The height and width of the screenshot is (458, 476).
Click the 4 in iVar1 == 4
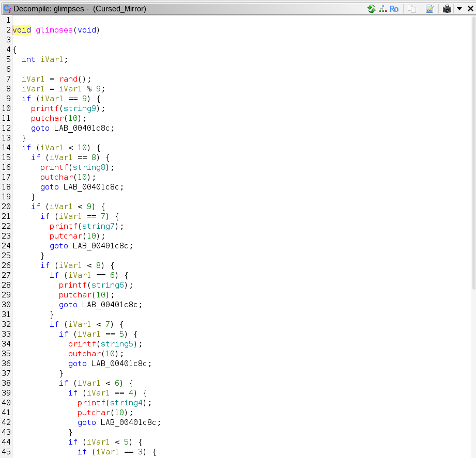point(131,393)
